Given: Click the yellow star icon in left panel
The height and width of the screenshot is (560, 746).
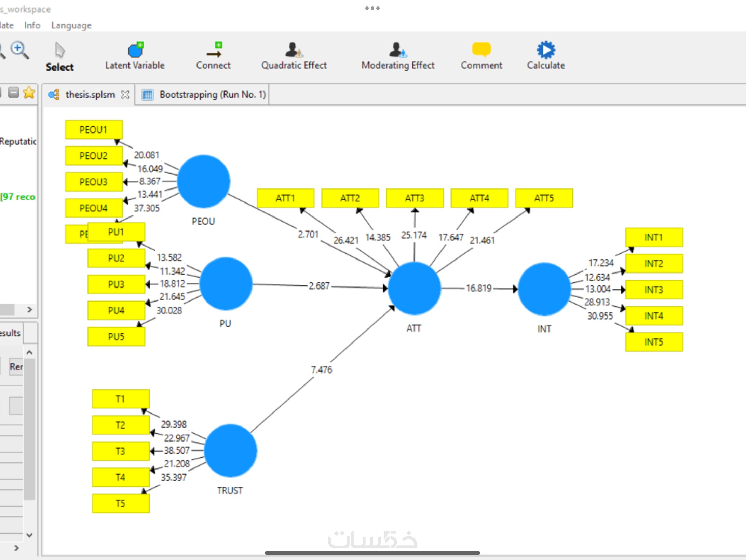Looking at the screenshot, I should click(x=29, y=92).
